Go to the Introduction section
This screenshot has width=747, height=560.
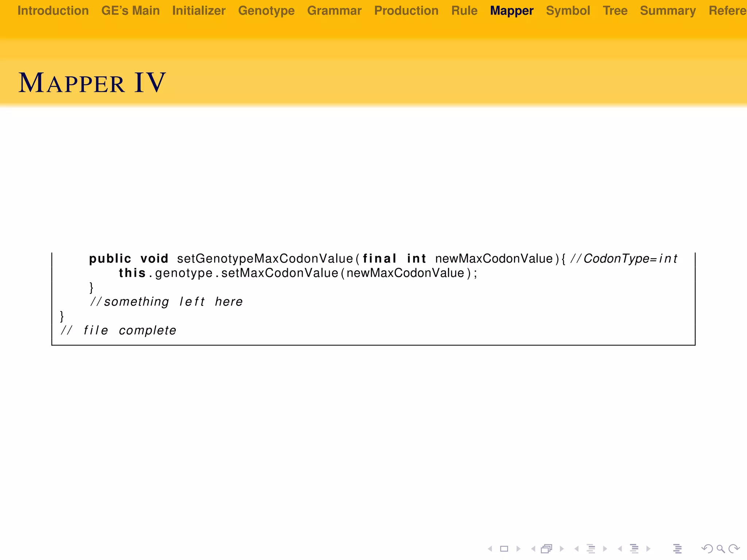53,11
